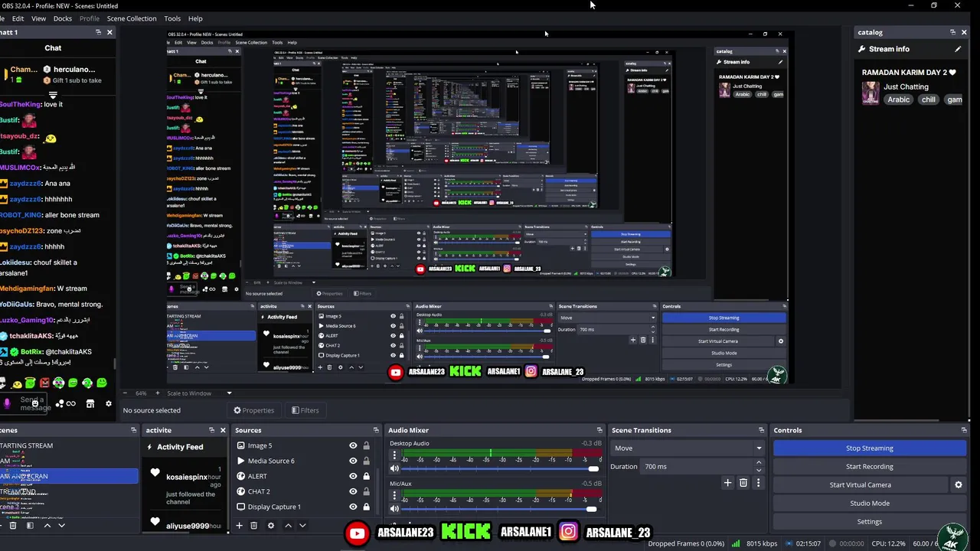Toggle lock on Media Source 6
Image resolution: width=980 pixels, height=551 pixels.
[366, 461]
